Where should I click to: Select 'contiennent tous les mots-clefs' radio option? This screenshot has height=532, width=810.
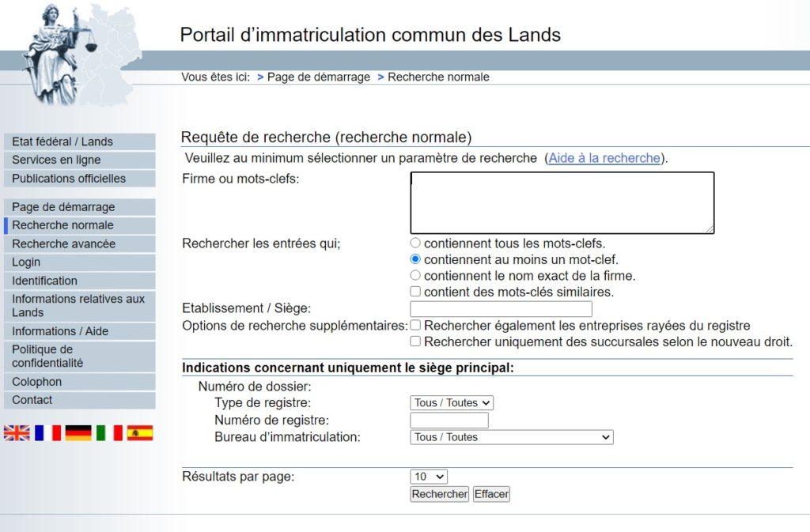[415, 243]
